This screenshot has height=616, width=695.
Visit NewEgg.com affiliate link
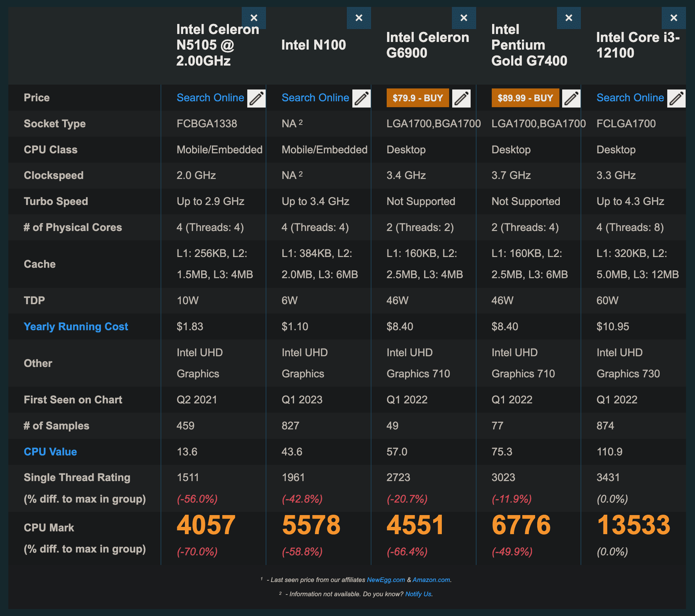(x=386, y=580)
